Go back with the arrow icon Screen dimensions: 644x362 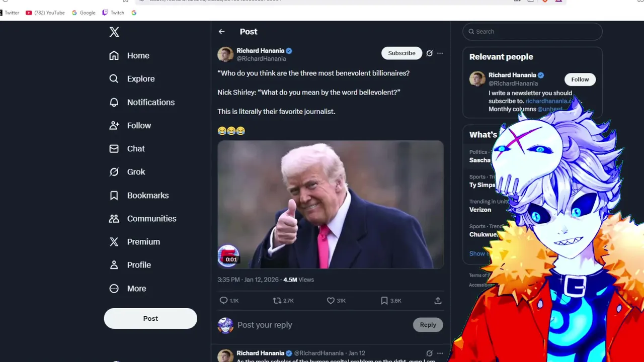[x=221, y=32]
